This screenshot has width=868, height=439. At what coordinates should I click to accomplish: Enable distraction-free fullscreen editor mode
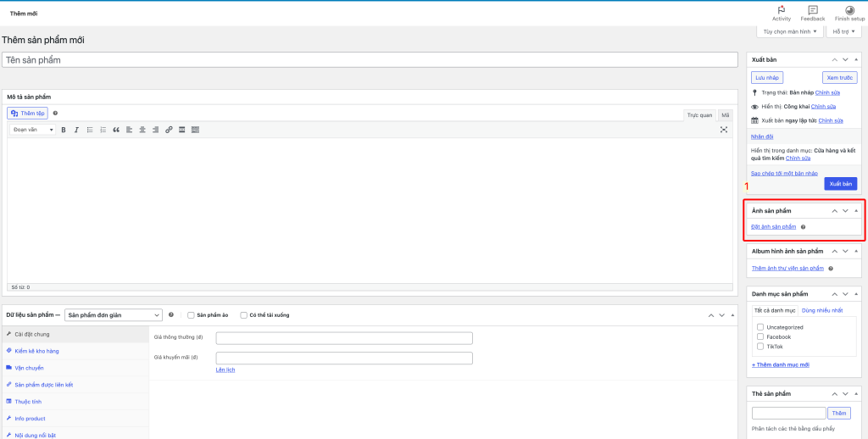click(724, 130)
